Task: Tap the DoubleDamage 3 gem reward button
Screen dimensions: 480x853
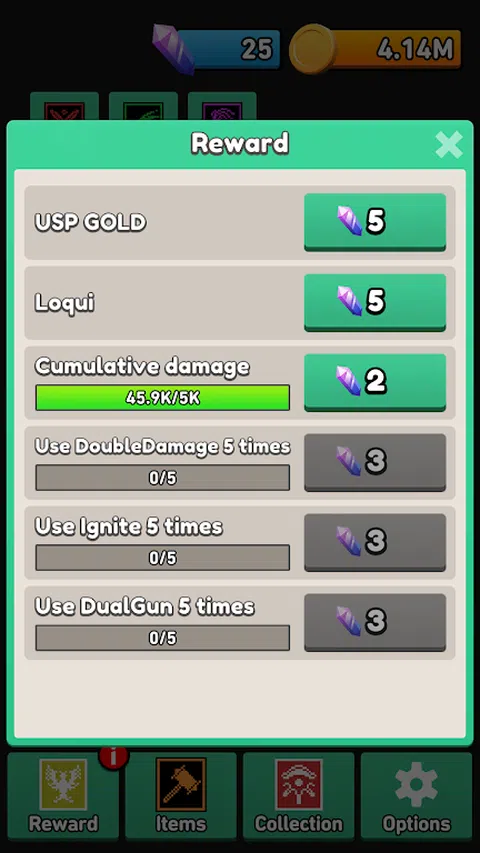Action: pos(375,462)
